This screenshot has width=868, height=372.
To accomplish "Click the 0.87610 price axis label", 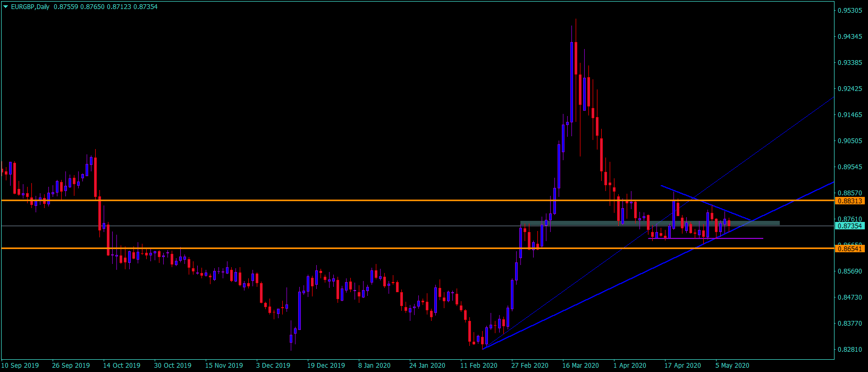I will [849, 219].
